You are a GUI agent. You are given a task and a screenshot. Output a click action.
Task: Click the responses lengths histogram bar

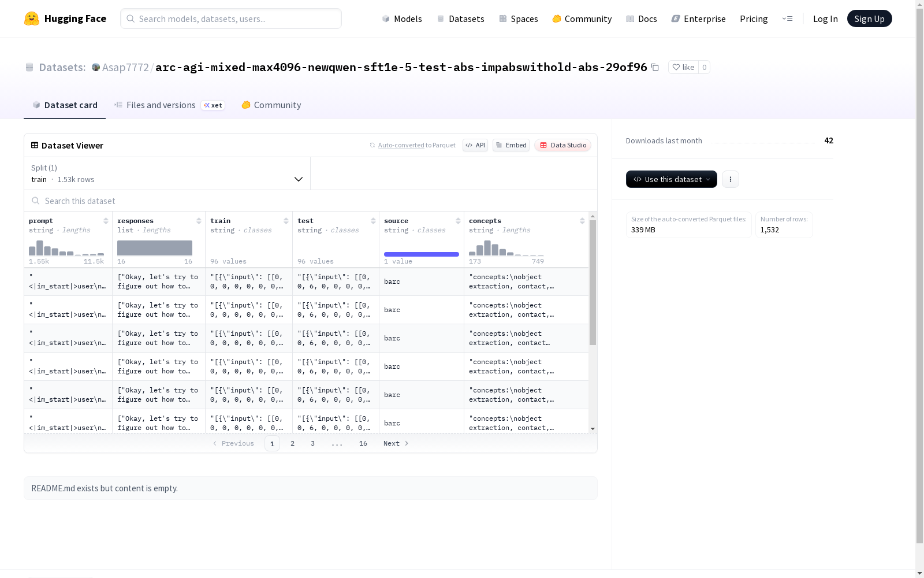155,248
